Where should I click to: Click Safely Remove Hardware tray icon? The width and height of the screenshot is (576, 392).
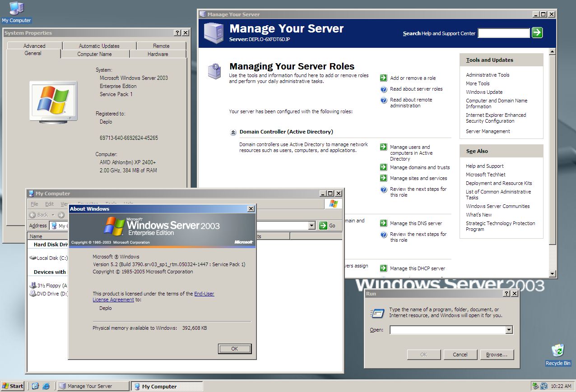[535, 386]
